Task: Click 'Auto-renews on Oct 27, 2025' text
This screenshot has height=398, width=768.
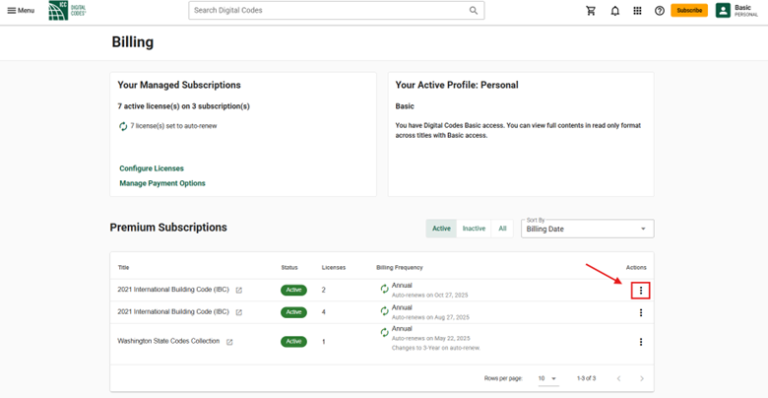Action: click(430, 295)
